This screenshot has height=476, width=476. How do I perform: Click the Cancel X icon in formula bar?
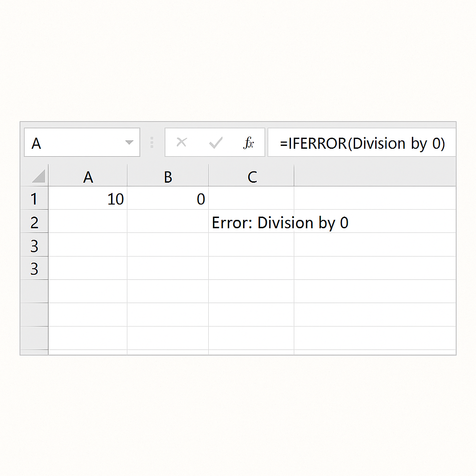182,143
